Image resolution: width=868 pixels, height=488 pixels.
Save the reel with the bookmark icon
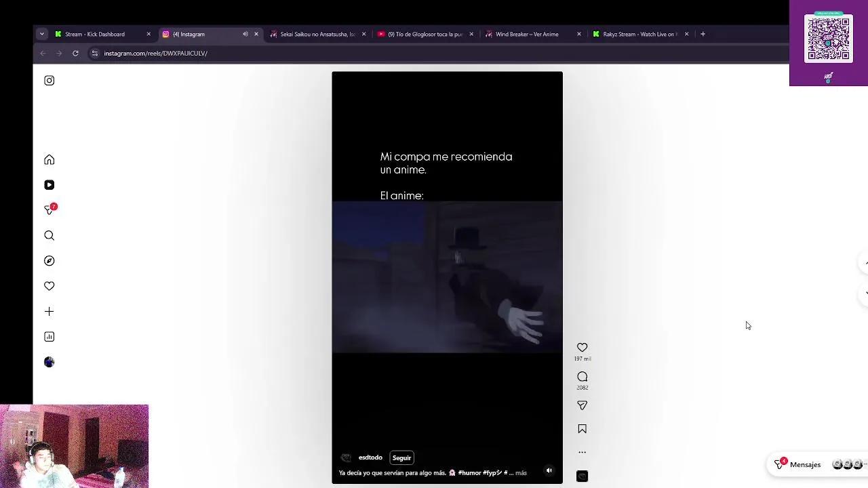point(582,428)
